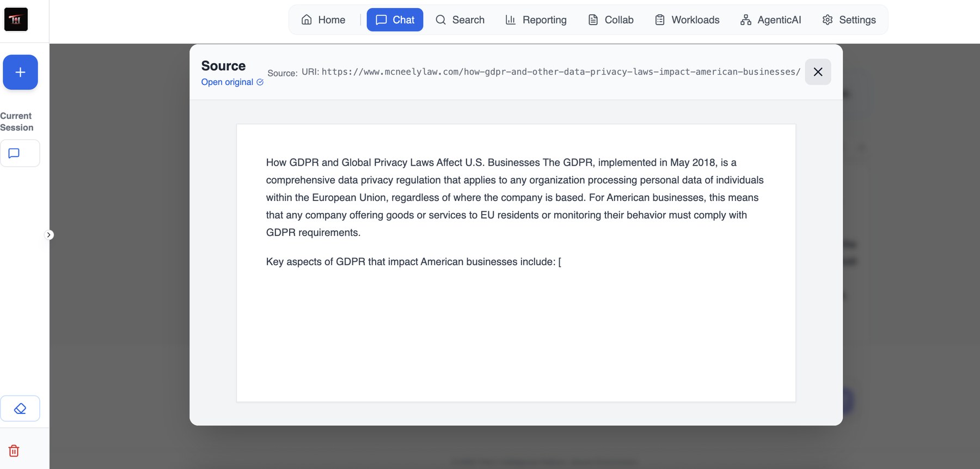The height and width of the screenshot is (469, 980).
Task: Click the 'Current Session' label
Action: 16,121
